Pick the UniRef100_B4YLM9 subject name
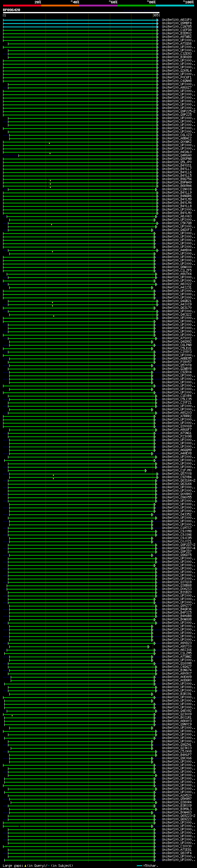This screenshot has width=197, height=868. tap(177, 200)
